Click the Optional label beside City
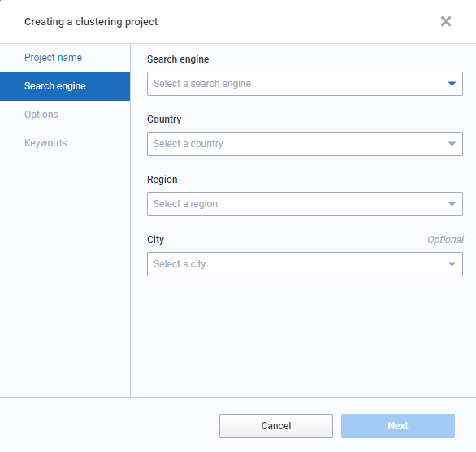Viewport: 476px width, 452px height. point(445,240)
